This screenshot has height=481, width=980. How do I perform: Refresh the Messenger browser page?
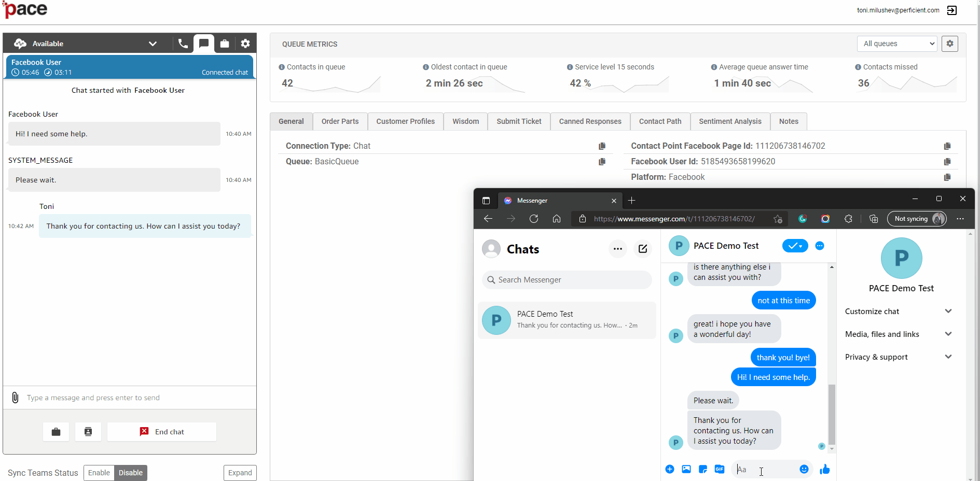click(534, 219)
